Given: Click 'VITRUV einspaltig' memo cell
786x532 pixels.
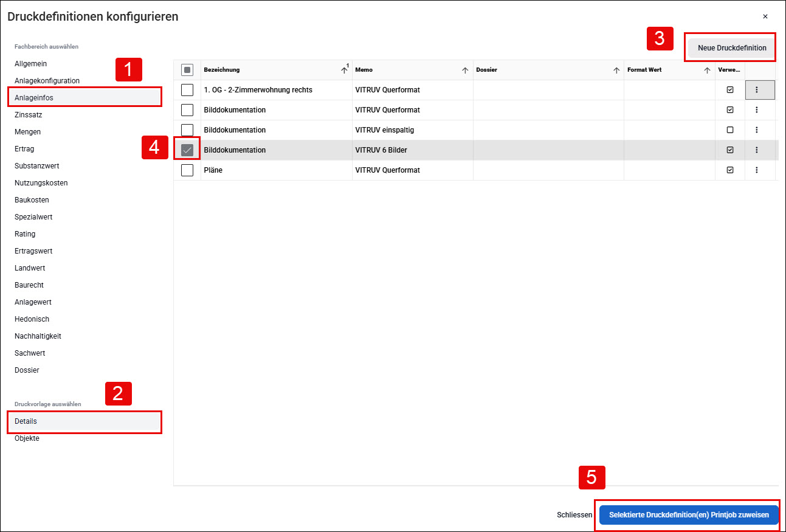Looking at the screenshot, I should (413, 130).
